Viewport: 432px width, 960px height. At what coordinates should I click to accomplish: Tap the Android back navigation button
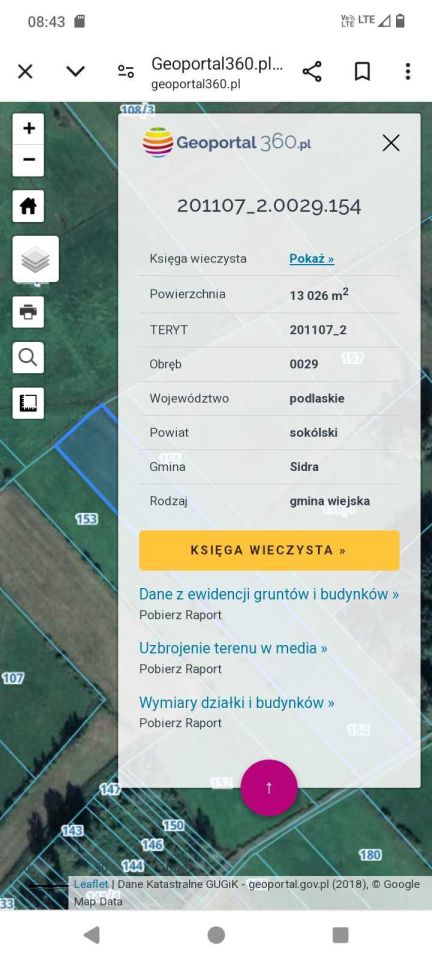92,935
